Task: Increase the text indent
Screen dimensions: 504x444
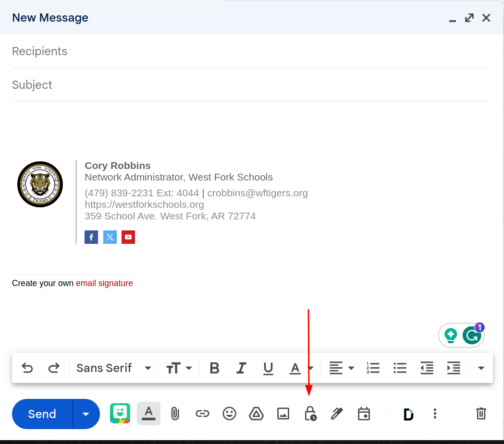Action: click(454, 368)
